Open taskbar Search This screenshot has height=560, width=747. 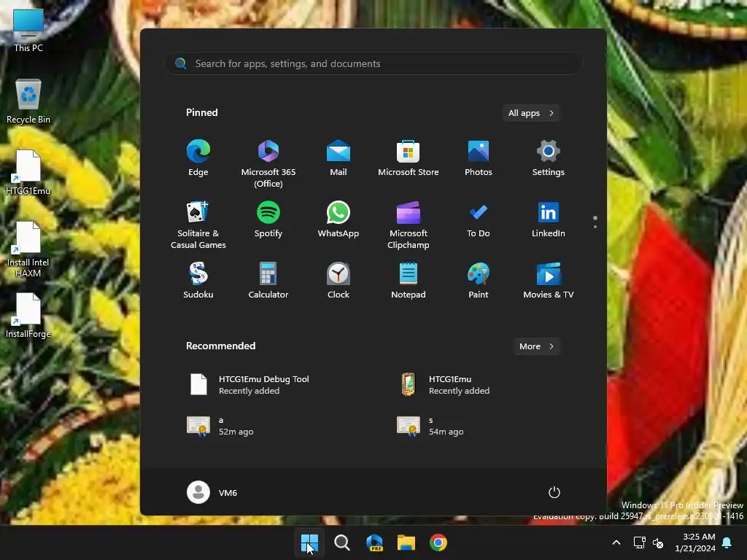pos(341,542)
